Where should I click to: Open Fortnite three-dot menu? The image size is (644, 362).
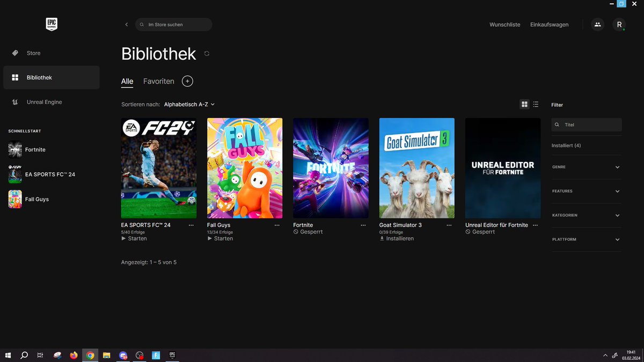[363, 226]
